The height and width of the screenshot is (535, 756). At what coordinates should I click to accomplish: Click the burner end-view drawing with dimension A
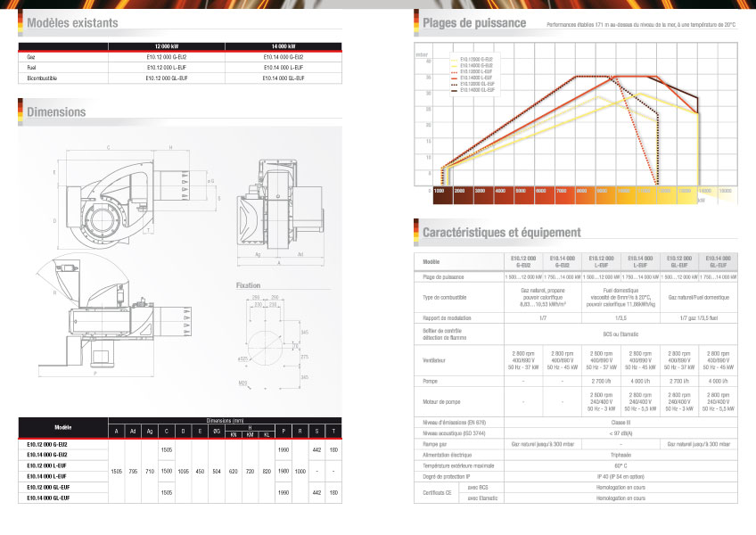click(280, 212)
